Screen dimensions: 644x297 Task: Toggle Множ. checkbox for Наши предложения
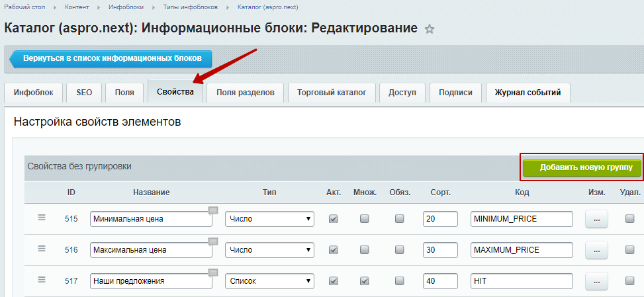(364, 281)
